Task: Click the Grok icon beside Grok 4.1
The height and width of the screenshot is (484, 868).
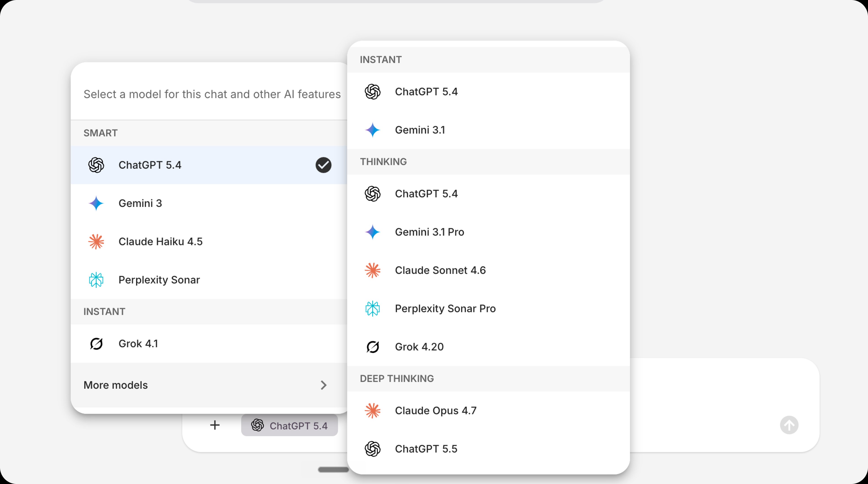Action: pyautogui.click(x=96, y=344)
